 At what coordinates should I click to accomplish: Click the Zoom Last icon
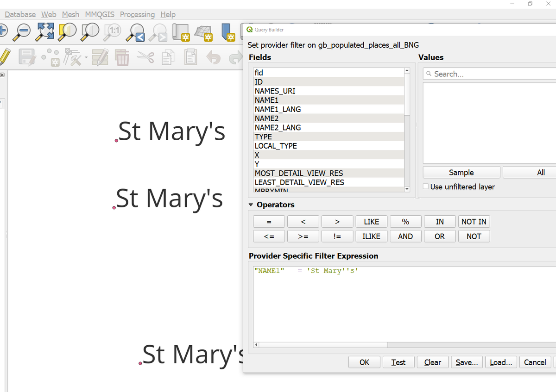(x=135, y=33)
